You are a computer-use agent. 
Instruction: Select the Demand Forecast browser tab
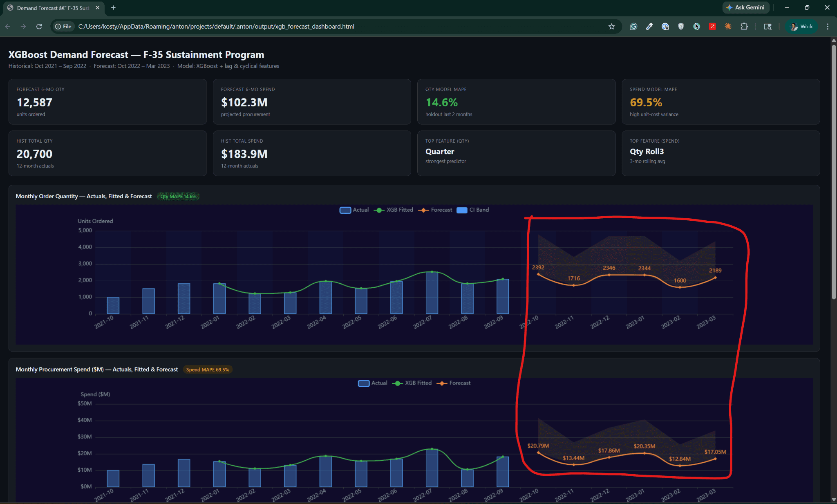point(53,8)
